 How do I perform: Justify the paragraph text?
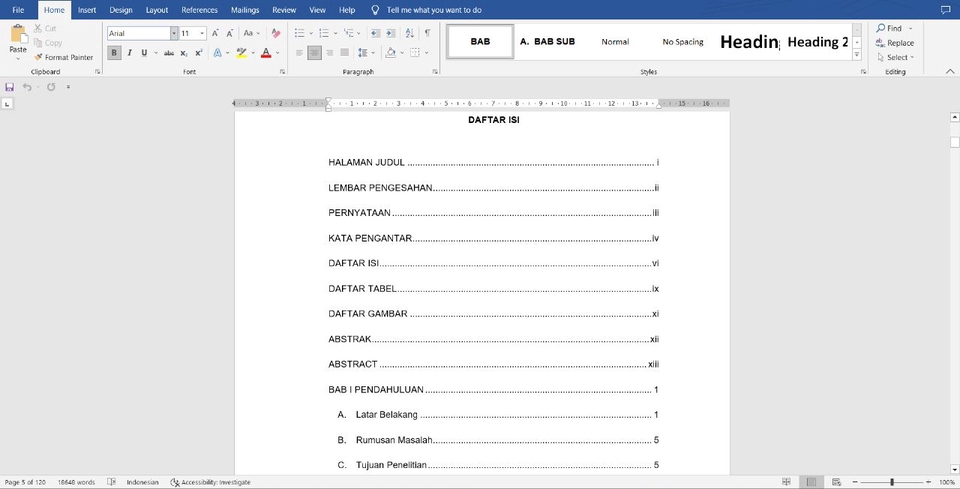tap(344, 53)
